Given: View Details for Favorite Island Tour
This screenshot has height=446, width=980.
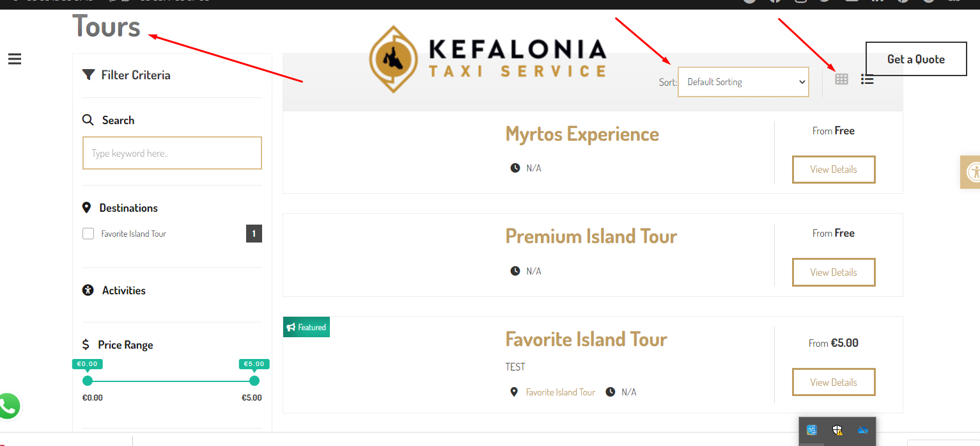Looking at the screenshot, I should tap(834, 382).
